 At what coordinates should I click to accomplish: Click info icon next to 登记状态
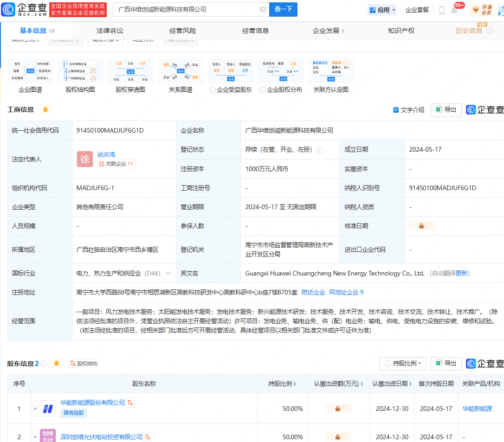(x=320, y=150)
